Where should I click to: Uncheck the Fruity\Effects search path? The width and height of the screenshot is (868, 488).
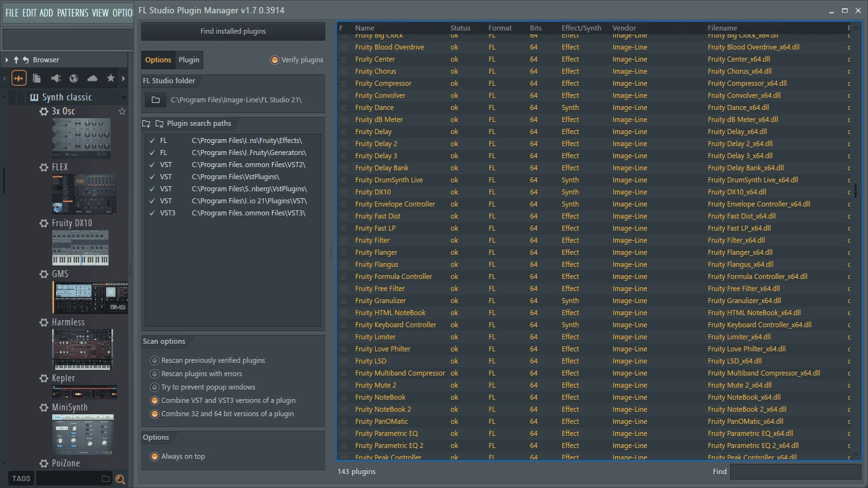click(x=152, y=140)
